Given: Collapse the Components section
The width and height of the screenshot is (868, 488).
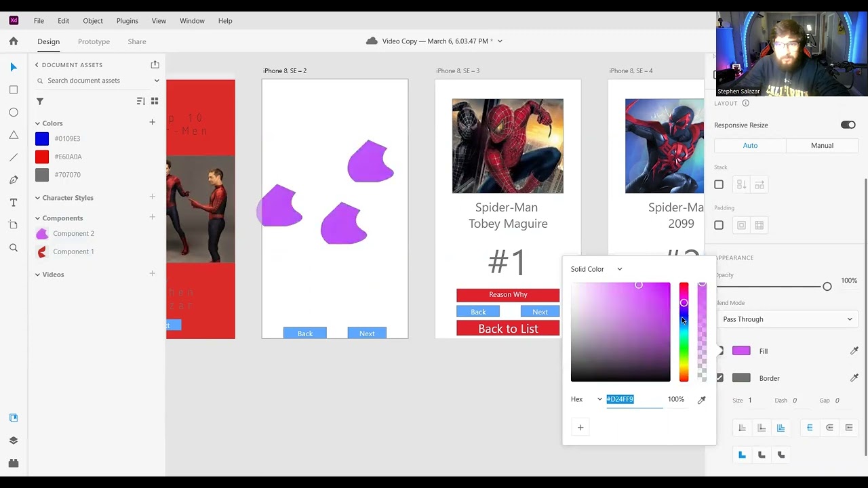Looking at the screenshot, I should (x=37, y=218).
